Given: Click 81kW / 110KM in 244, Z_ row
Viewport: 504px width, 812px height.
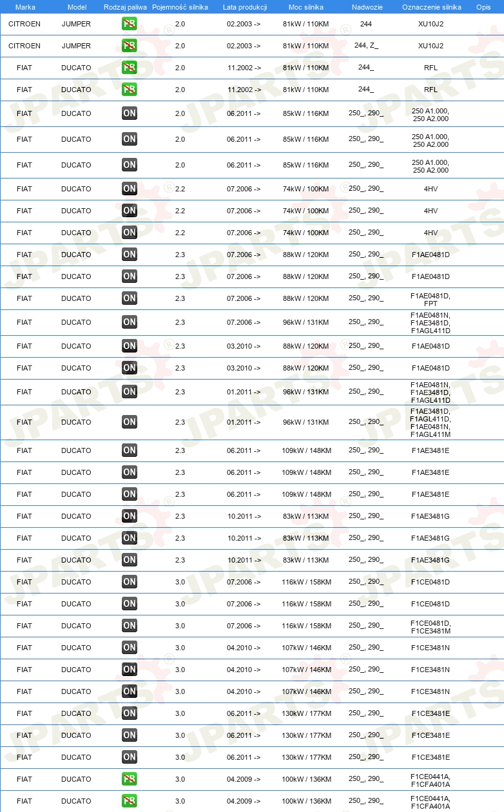Looking at the screenshot, I should coord(305,46).
